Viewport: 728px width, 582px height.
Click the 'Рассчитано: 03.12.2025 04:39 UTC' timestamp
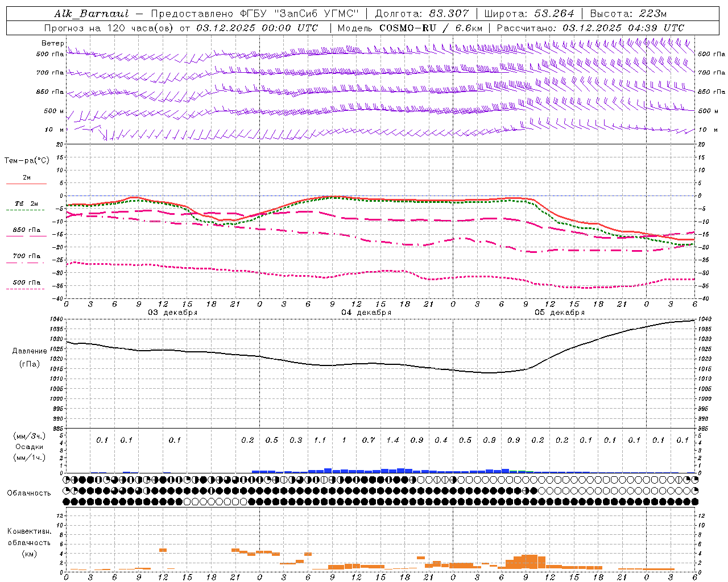pyautogui.click(x=590, y=28)
